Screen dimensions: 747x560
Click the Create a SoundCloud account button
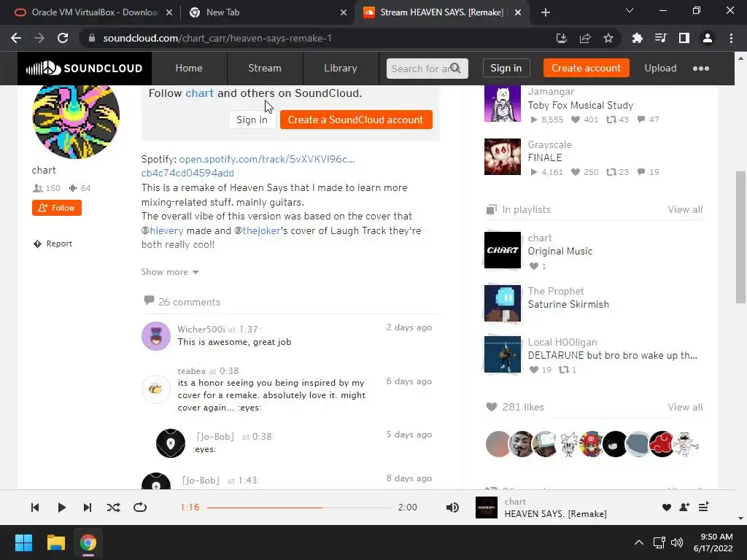pyautogui.click(x=356, y=120)
